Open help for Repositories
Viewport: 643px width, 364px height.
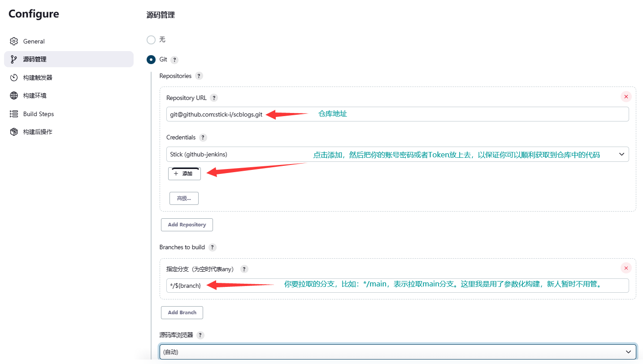199,76
